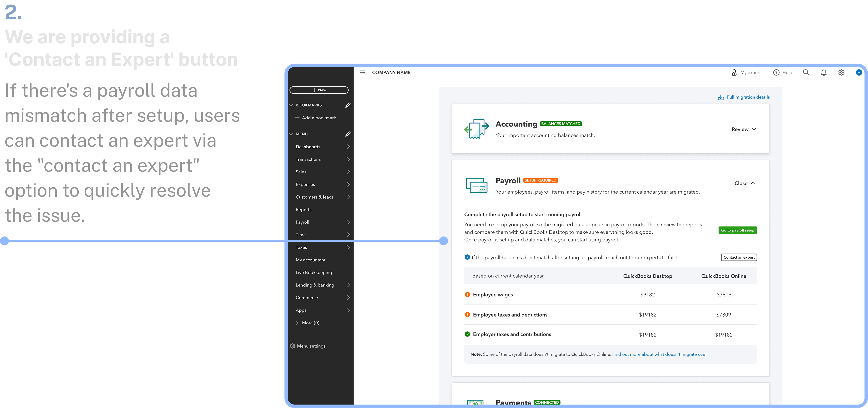Open the settings gear icon in header

(841, 73)
